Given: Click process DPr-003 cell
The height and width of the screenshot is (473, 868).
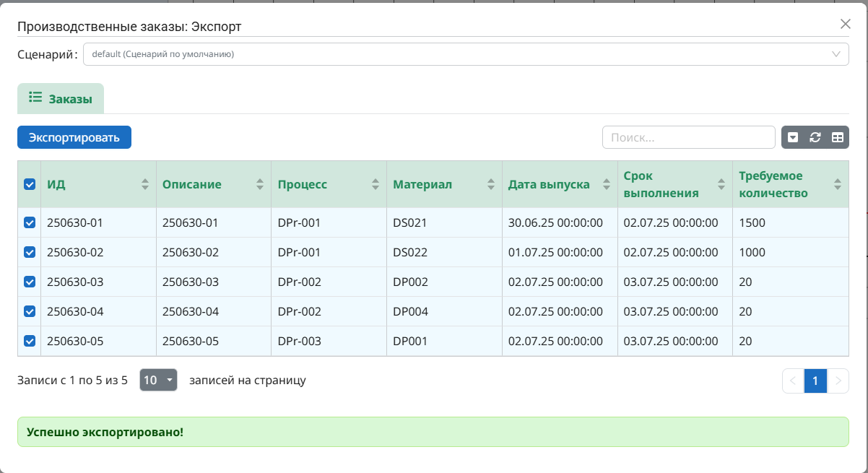Looking at the screenshot, I should 329,341.
